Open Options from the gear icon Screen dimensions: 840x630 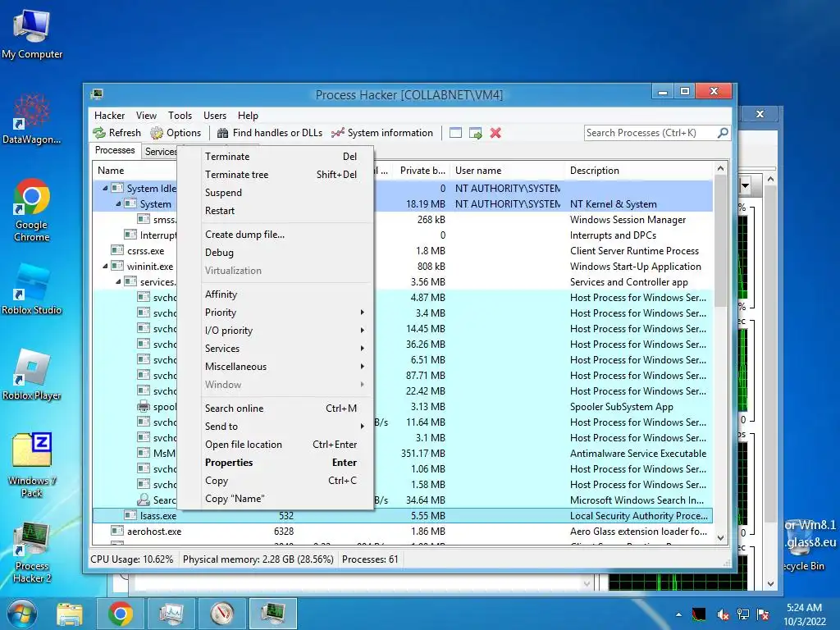(157, 133)
